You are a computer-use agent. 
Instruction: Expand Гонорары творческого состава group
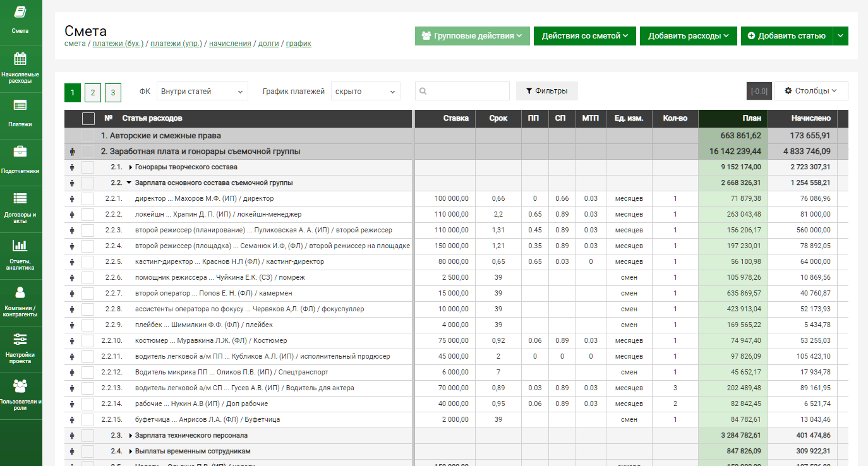point(131,167)
